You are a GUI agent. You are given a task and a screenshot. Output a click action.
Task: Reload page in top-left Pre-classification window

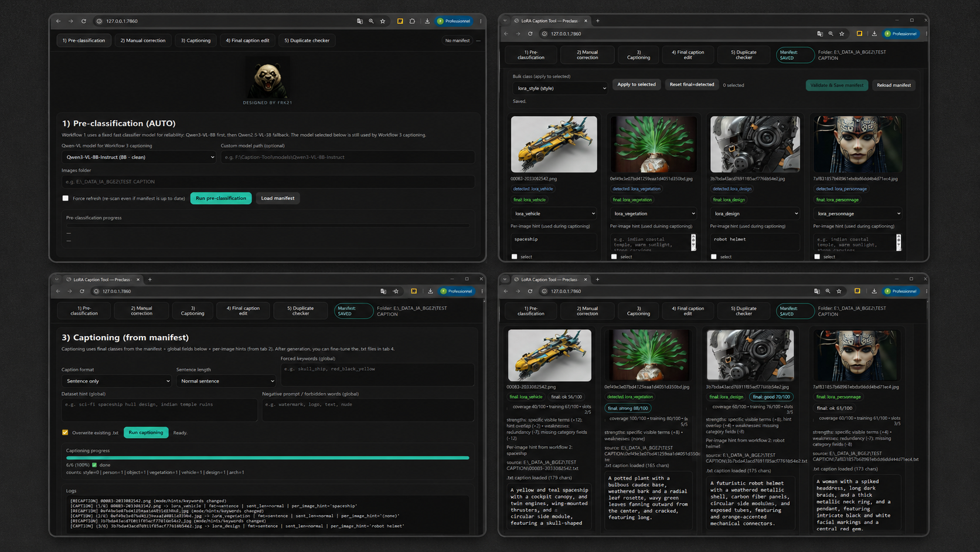pyautogui.click(x=84, y=21)
